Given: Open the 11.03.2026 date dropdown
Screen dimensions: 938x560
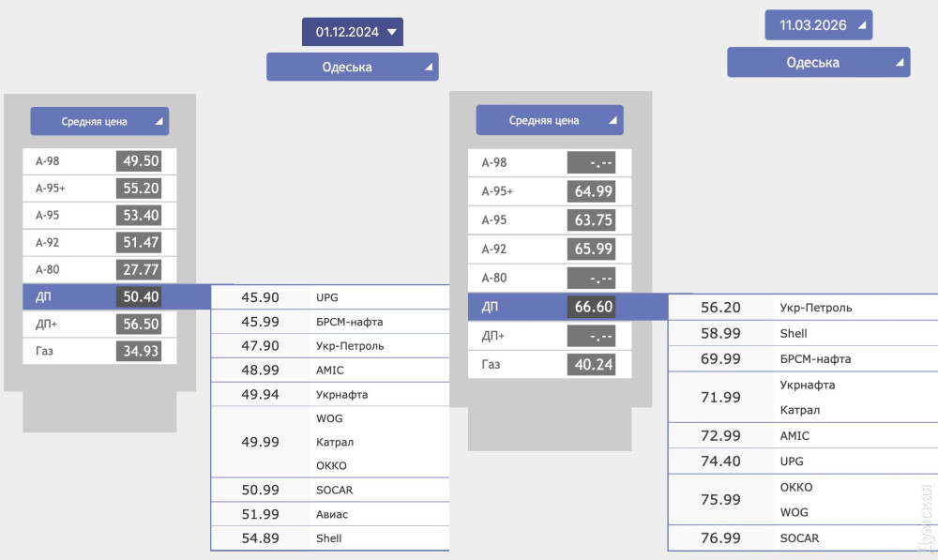Looking at the screenshot, I should point(818,25).
